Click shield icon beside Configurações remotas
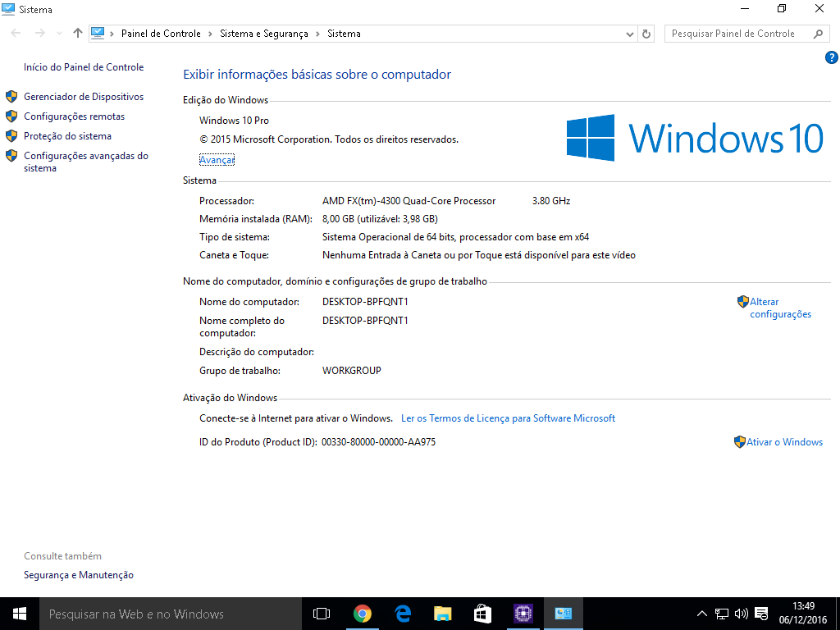This screenshot has height=630, width=840. click(11, 116)
